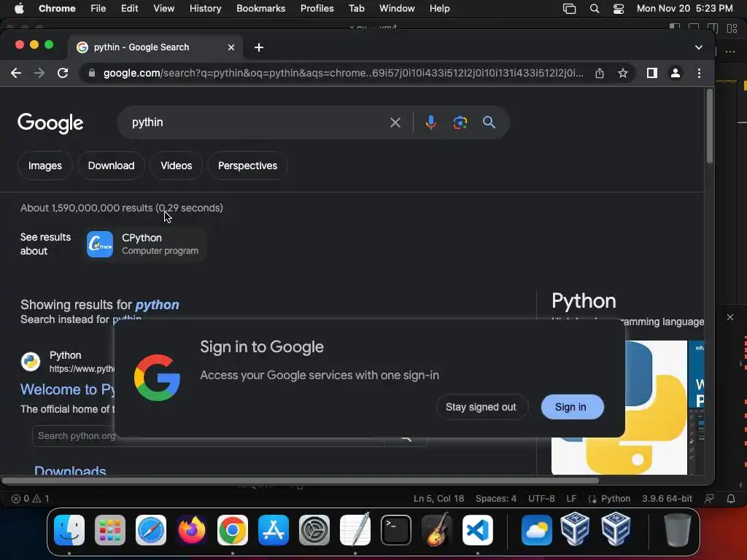Focus the Search python.org field
Viewport: 747px width, 560px height.
coord(74,436)
